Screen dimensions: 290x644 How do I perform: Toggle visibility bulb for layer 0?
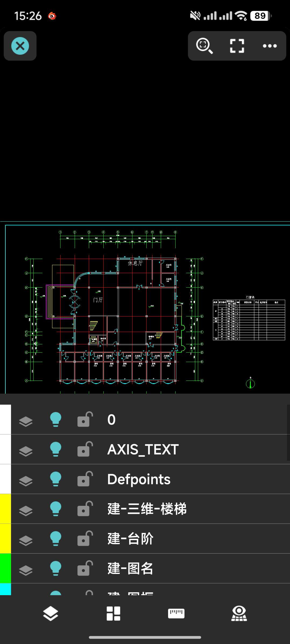click(56, 419)
